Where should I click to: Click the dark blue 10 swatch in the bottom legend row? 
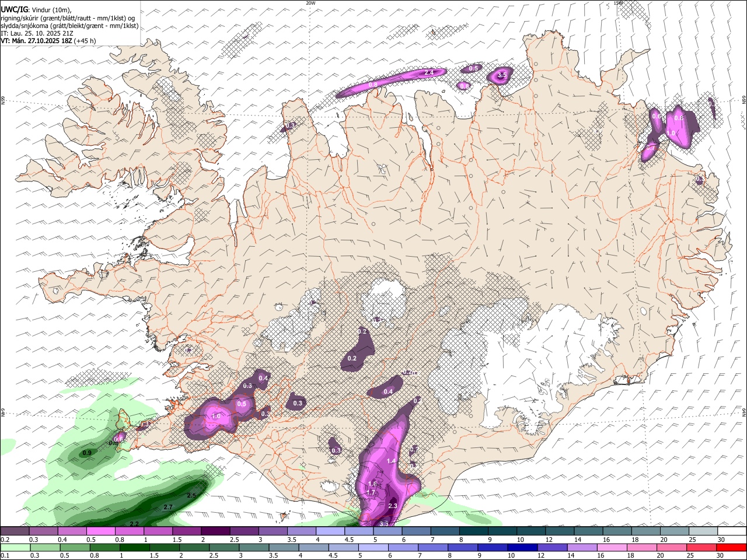point(522,548)
